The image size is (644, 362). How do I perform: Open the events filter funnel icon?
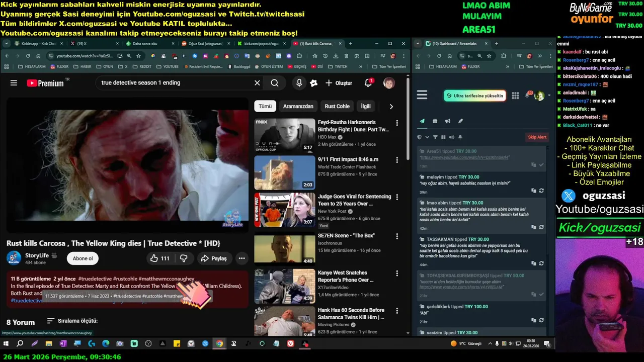pyautogui.click(x=435, y=137)
